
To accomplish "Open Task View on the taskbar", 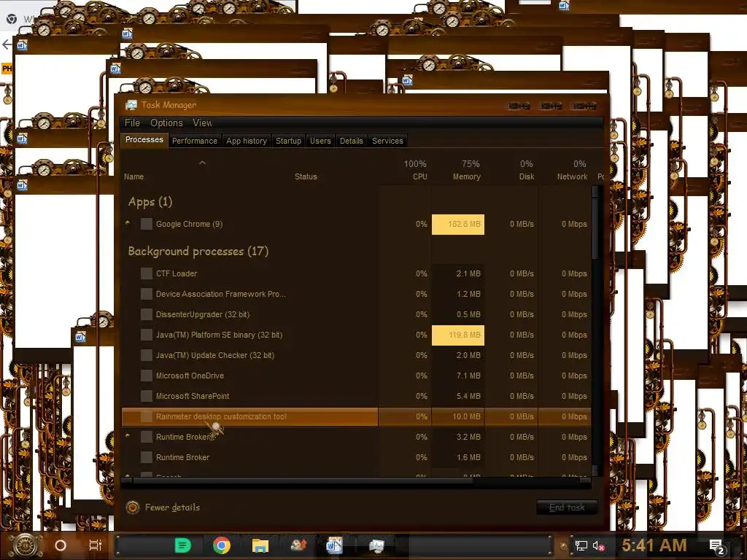I will click(96, 545).
